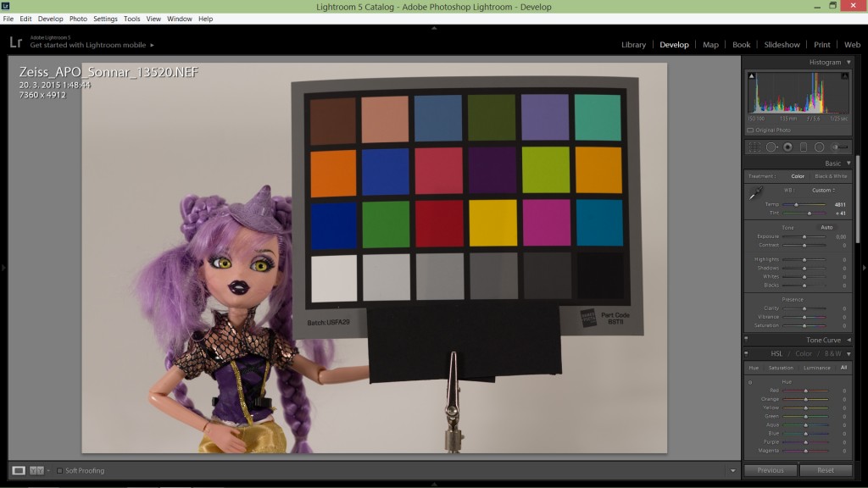
Task: Toggle the Tone Curve panel on/off switch
Action: tap(746, 339)
